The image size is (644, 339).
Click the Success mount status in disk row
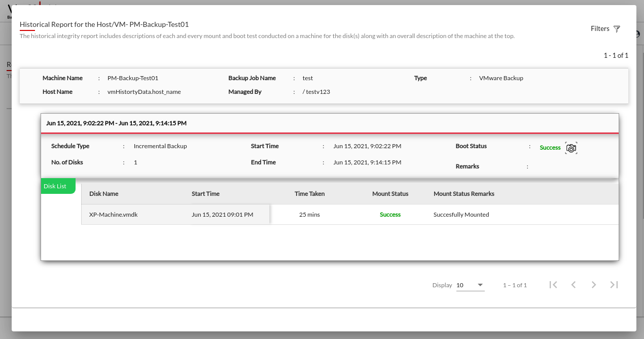[390, 215]
